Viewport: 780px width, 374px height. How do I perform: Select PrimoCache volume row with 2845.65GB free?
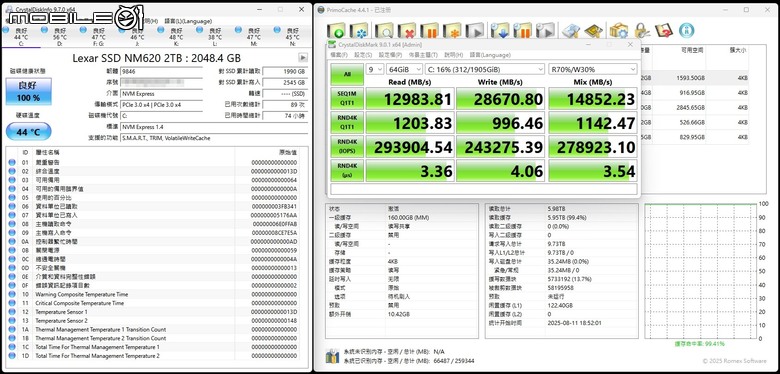[x=695, y=107]
